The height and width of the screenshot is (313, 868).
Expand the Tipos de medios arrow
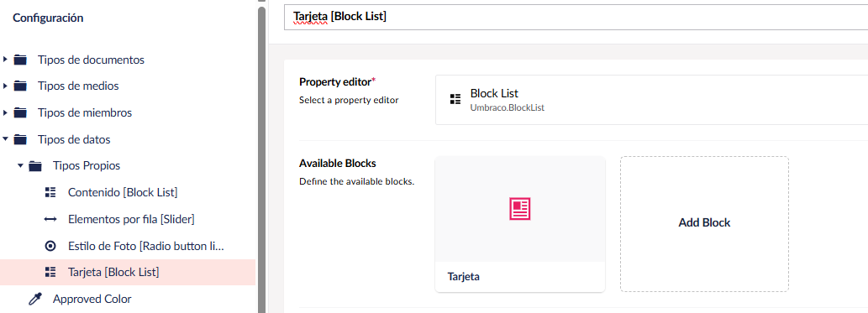pos(5,86)
